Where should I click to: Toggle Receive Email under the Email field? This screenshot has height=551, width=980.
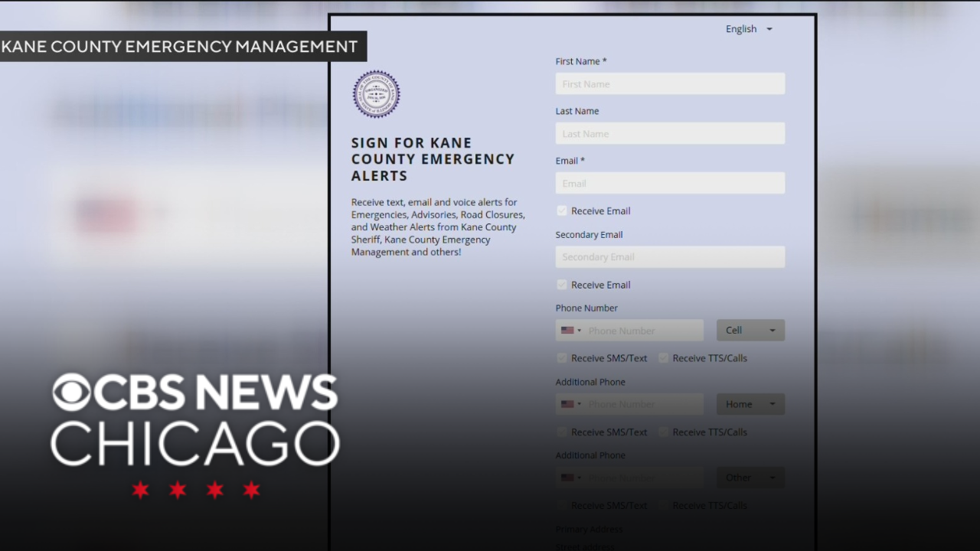tap(562, 211)
